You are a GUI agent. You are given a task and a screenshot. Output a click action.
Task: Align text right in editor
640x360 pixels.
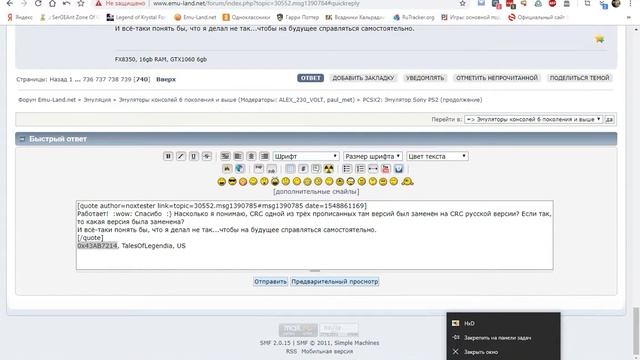click(264, 156)
